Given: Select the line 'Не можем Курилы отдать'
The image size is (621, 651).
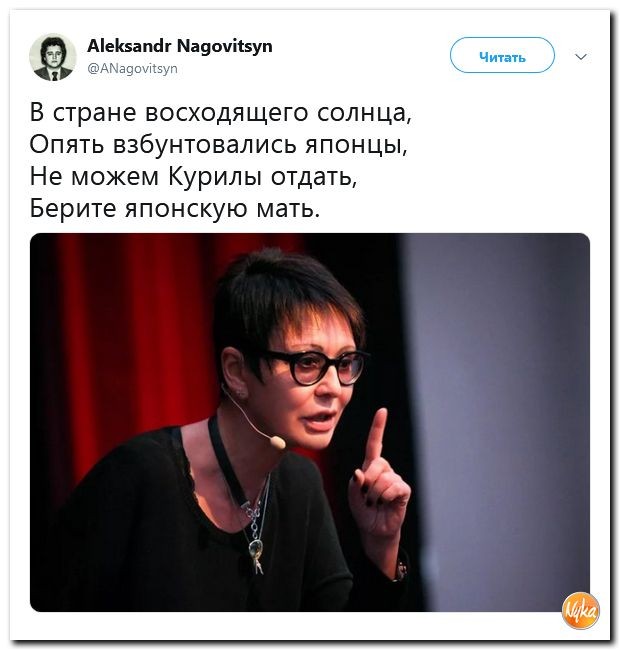Looking at the screenshot, I should [193, 176].
